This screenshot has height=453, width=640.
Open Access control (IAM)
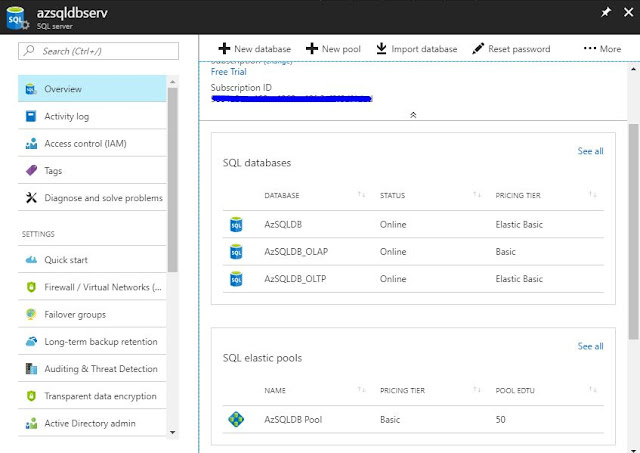[92, 144]
